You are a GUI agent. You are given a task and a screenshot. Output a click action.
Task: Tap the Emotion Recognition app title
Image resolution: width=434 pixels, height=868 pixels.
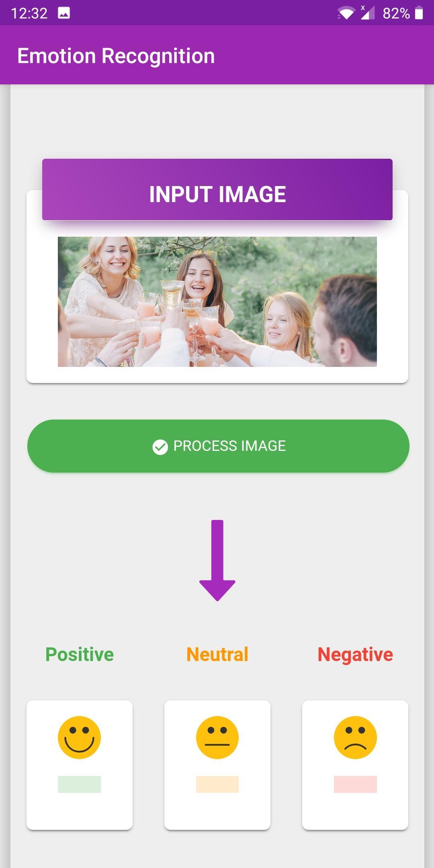[116, 56]
